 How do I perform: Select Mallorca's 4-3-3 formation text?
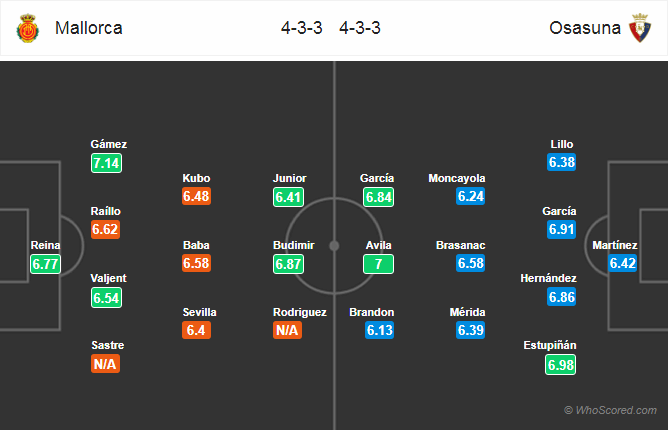tap(302, 28)
